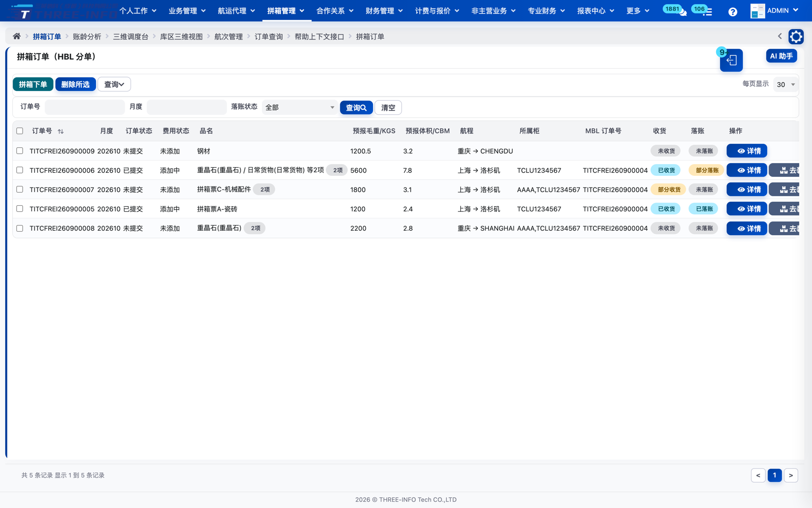Open the task list icon with badge 106
The width and height of the screenshot is (812, 508).
(708, 12)
